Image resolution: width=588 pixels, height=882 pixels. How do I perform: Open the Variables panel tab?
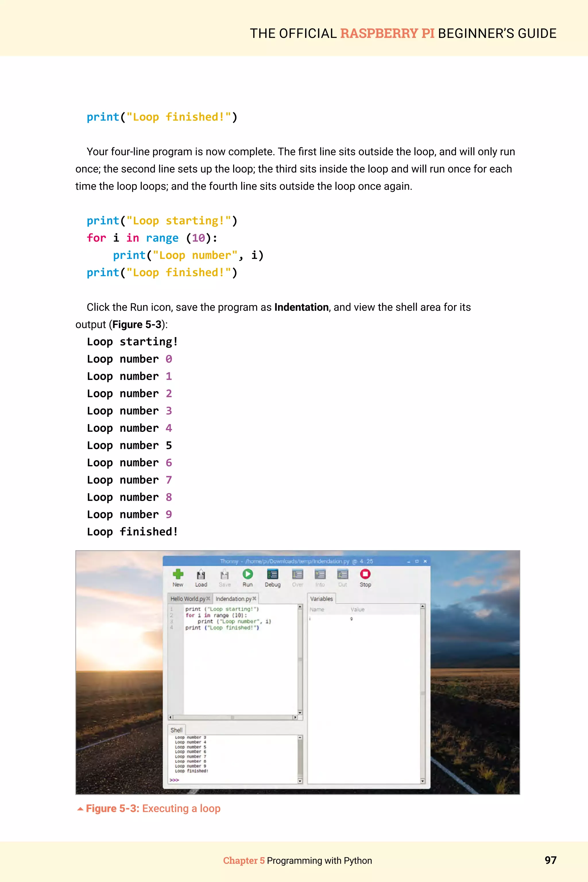click(321, 599)
